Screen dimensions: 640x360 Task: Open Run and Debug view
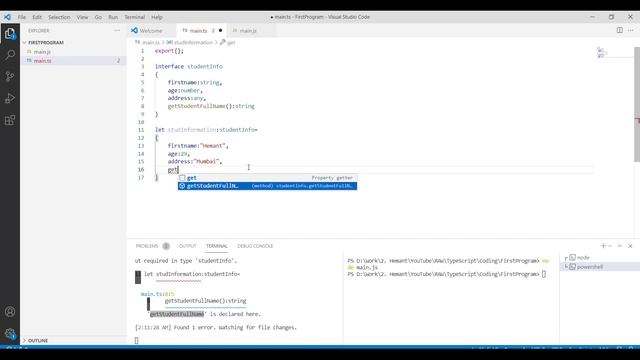[10, 98]
